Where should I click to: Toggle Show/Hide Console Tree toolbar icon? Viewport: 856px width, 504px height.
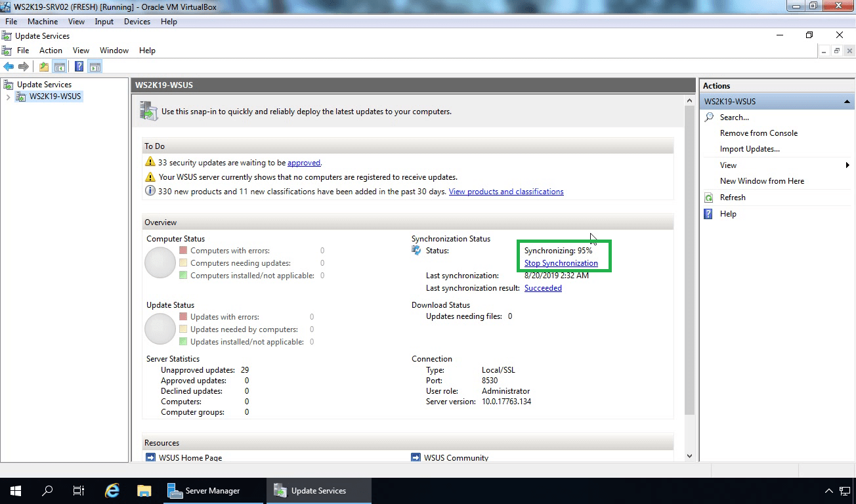pyautogui.click(x=59, y=66)
